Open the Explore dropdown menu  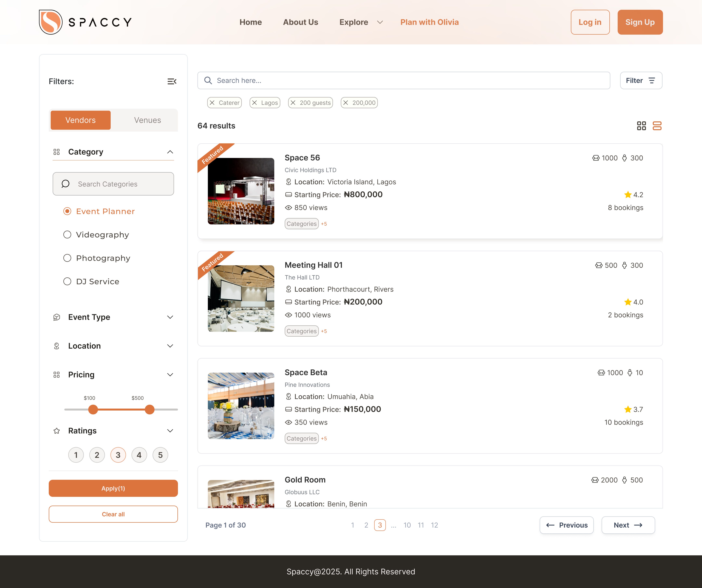(x=361, y=22)
